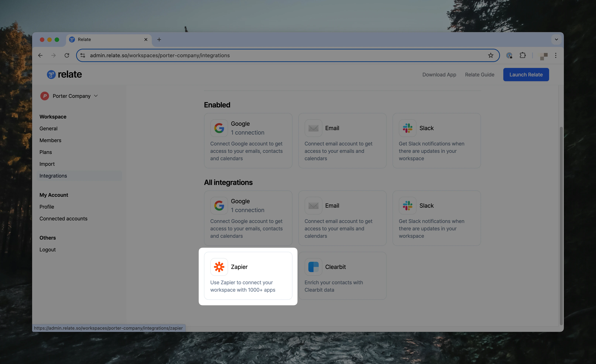Click the Zapier logo icon

pos(219,267)
